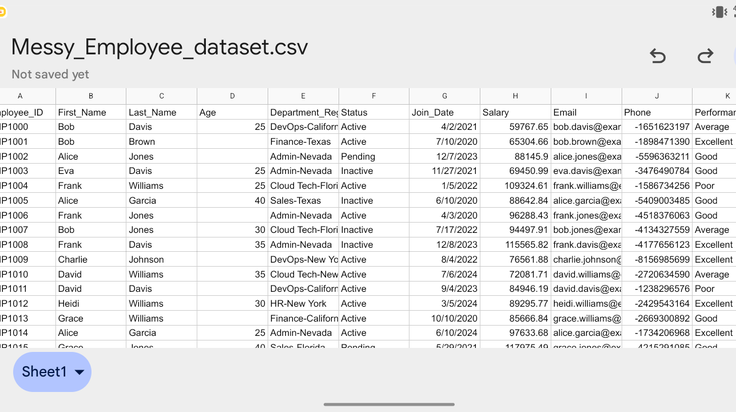Tap the yellow icon in the top-left corner
Screen dimensions: 736x412
pos(2,12)
